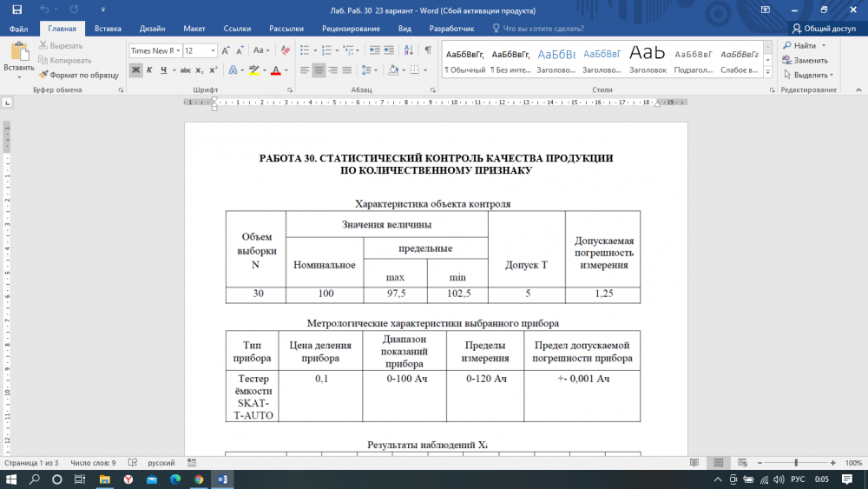Open File Explorer from the taskbar

[105, 479]
